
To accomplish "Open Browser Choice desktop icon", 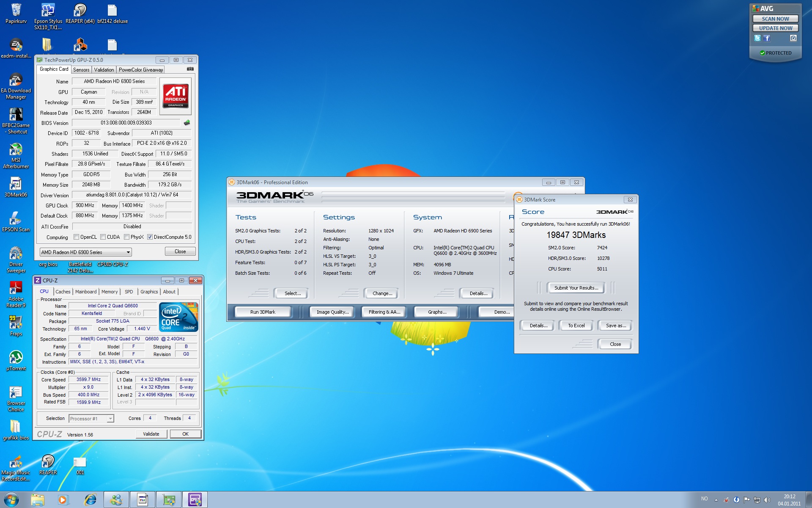I will tap(16, 399).
